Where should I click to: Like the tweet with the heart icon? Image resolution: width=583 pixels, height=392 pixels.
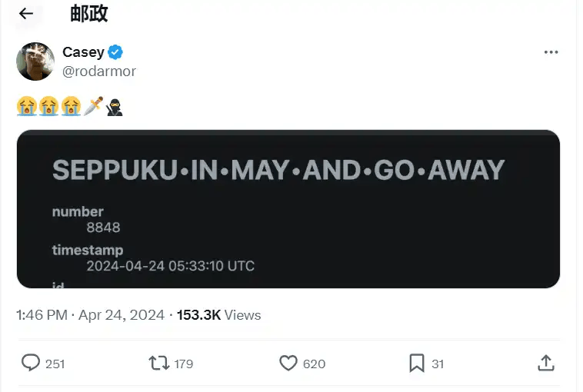[x=288, y=363]
